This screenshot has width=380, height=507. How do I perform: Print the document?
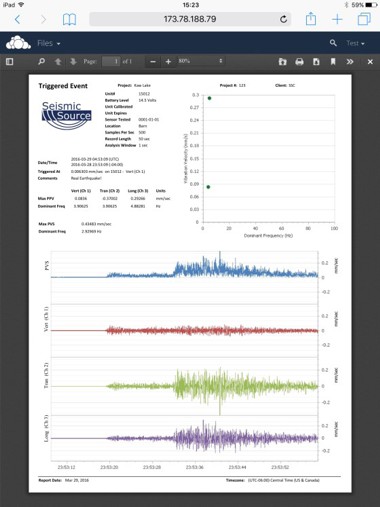299,62
